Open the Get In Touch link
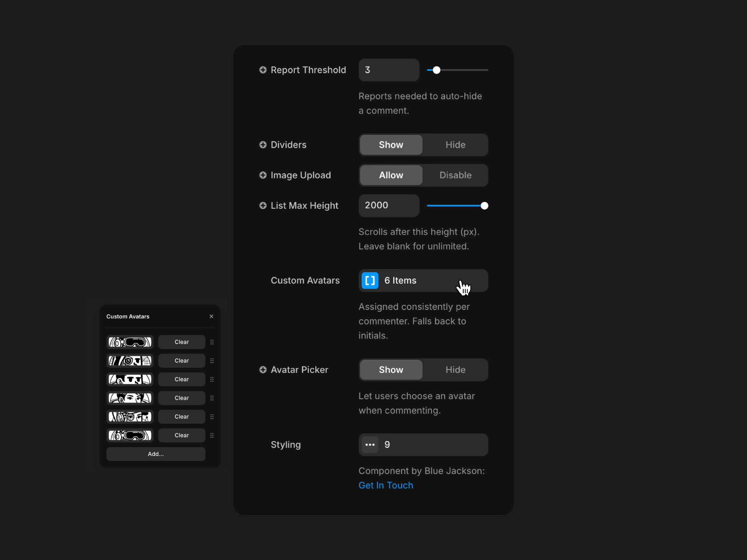The height and width of the screenshot is (560, 747). click(x=386, y=485)
